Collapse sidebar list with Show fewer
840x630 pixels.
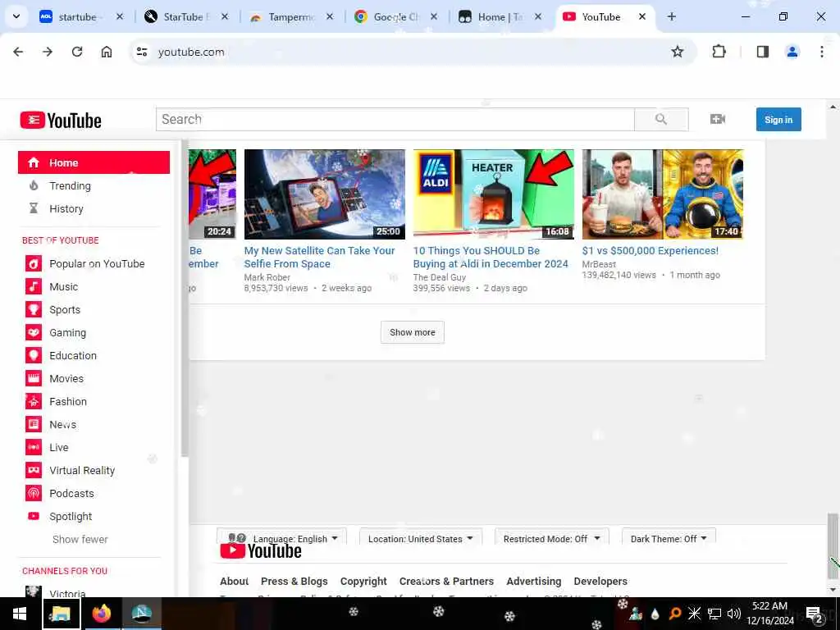(x=80, y=540)
